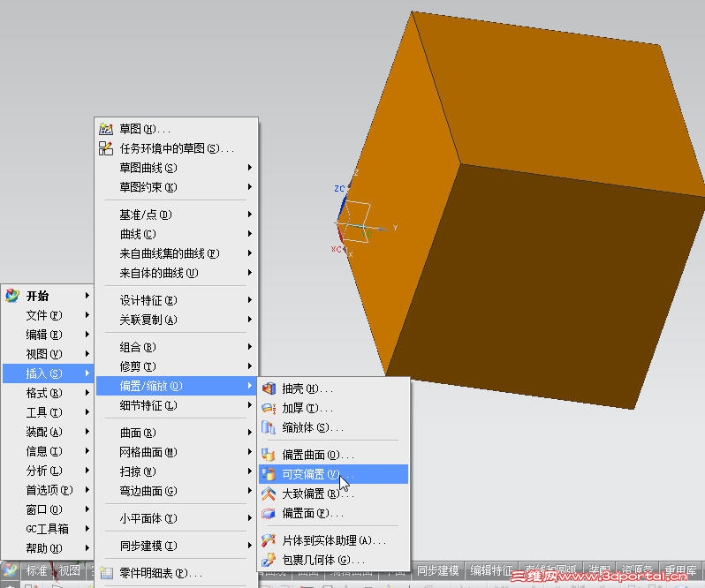
Task: Open the 同步建模(I) submenu
Action: pos(177,546)
